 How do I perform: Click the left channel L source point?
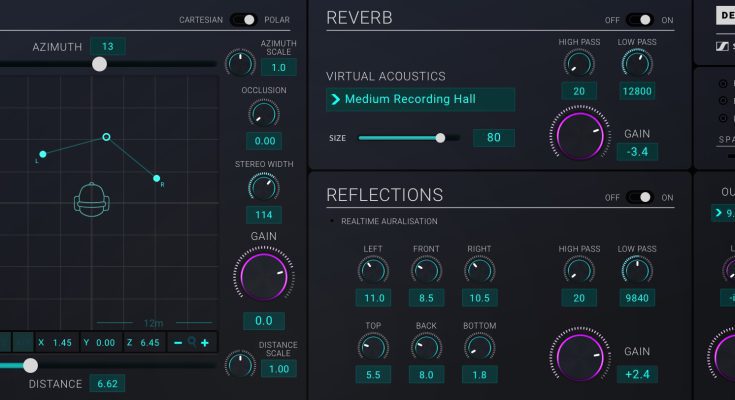point(42,155)
